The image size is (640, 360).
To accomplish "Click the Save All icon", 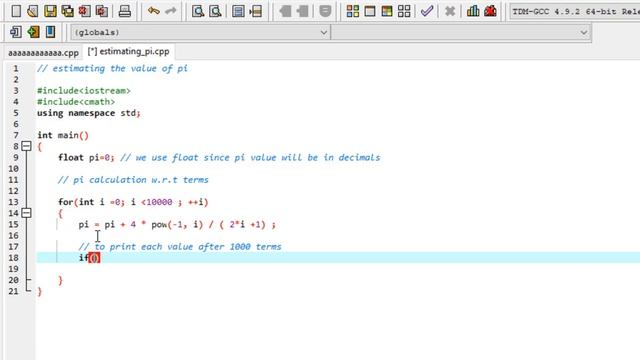I will [67, 11].
